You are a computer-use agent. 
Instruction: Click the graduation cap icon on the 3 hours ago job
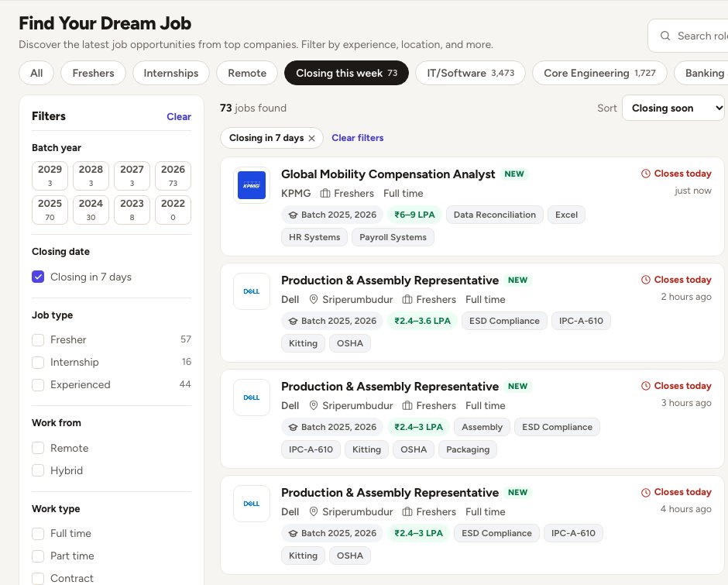293,428
